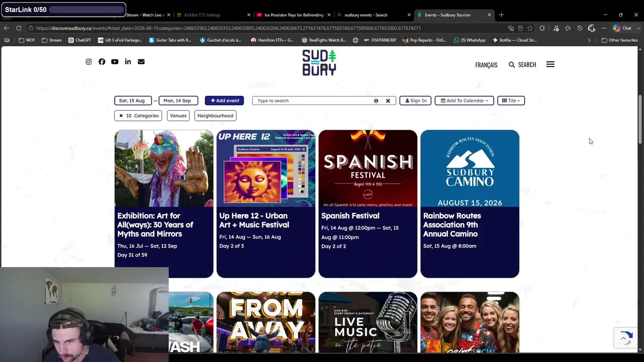The height and width of the screenshot is (362, 644).
Task: Open the hamburger menu
Action: 550,64
